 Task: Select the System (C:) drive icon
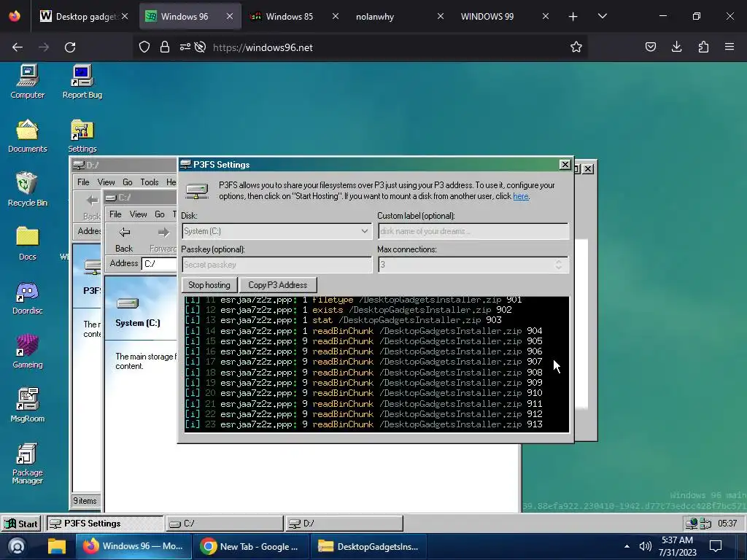(127, 303)
